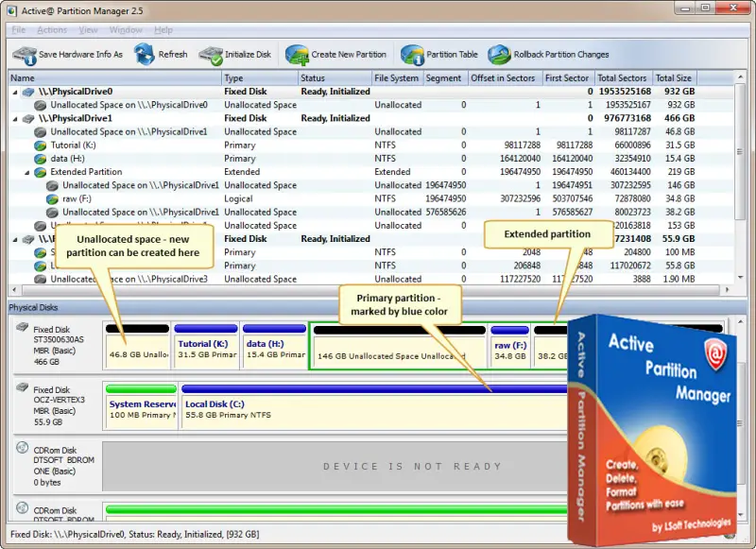Click the OCZ-VERTEX3 fixed disk icon

[22, 387]
